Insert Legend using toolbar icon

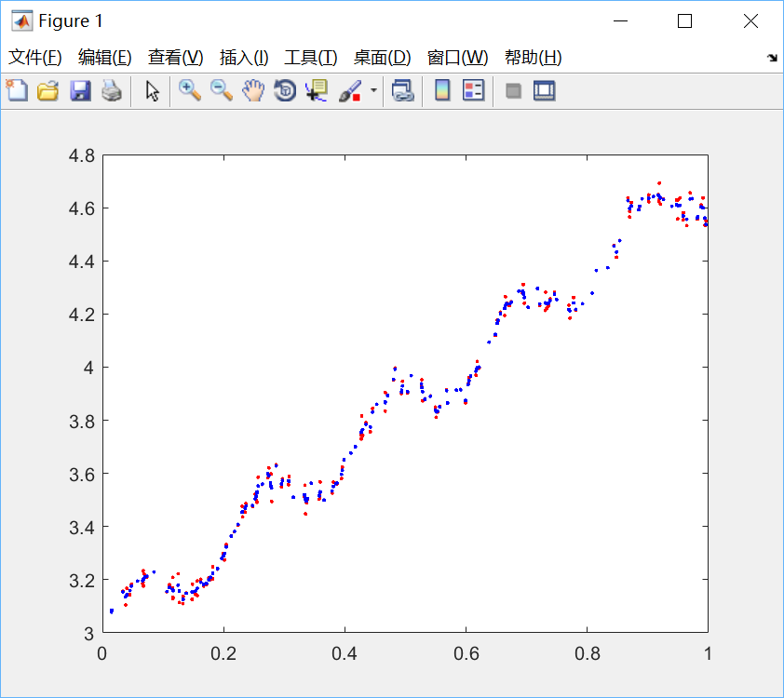474,91
